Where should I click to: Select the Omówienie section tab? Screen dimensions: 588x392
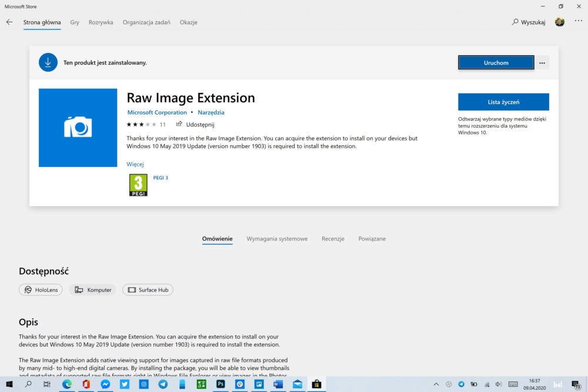(x=217, y=239)
